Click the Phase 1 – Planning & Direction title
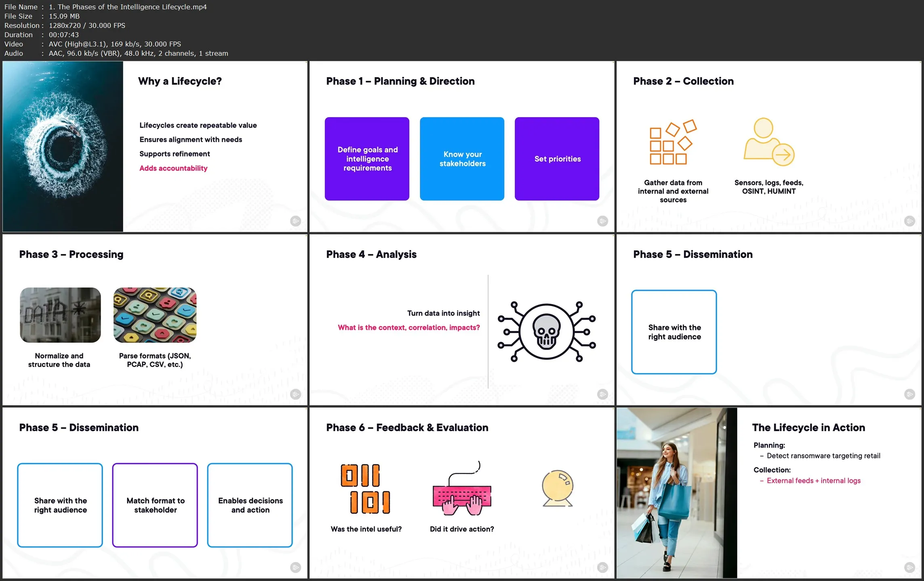924x581 pixels. 400,81
